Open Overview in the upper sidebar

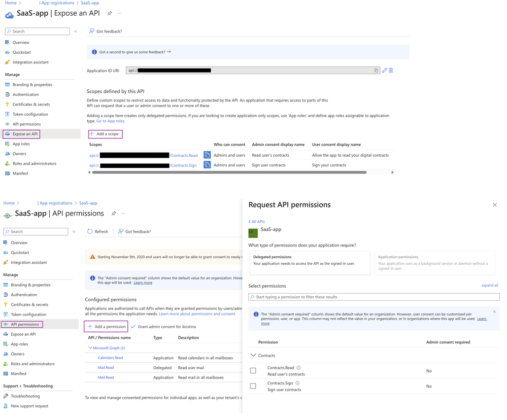pyautogui.click(x=21, y=42)
